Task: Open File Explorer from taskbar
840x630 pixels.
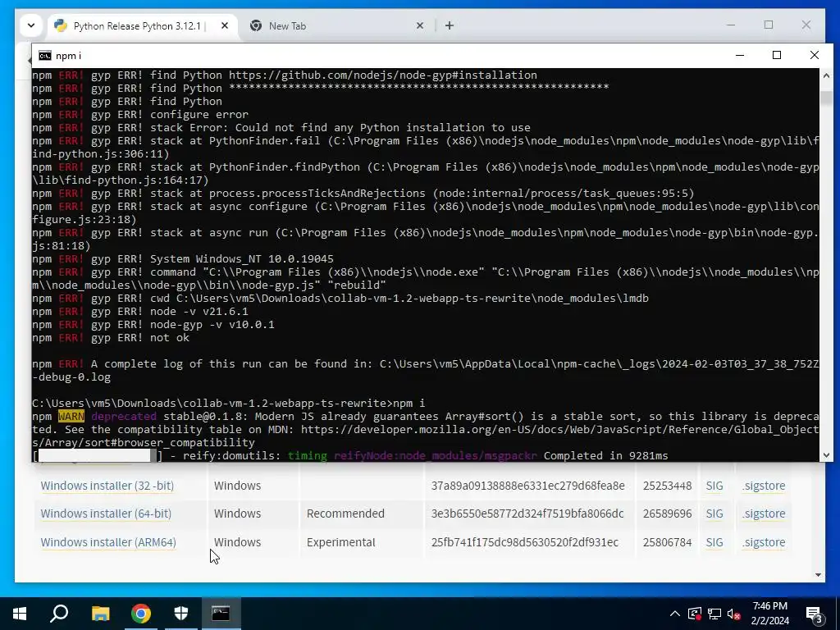Action: click(100, 614)
